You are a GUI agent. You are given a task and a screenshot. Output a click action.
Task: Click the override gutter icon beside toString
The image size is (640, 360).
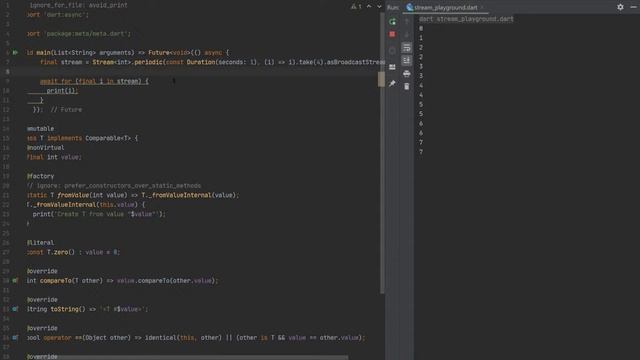[x=15, y=309]
